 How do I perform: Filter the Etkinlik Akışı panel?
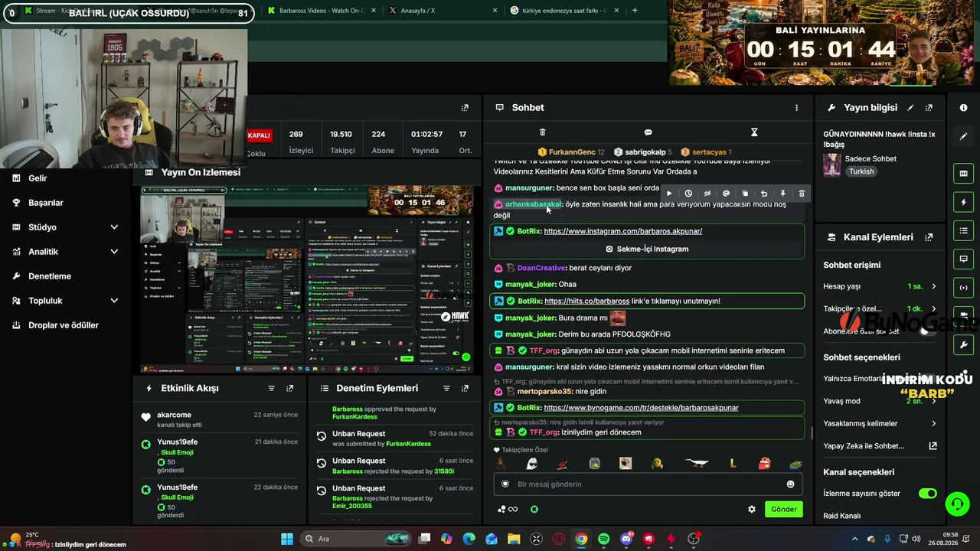point(271,388)
